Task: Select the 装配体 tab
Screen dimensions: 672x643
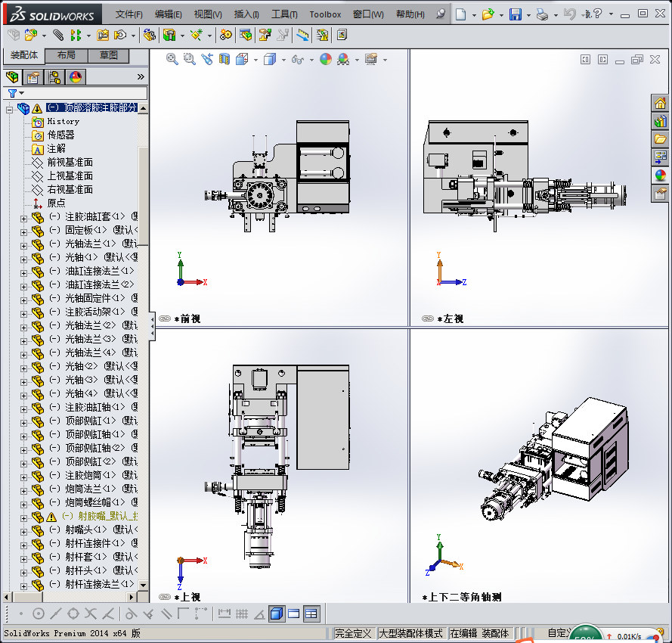Action: 24,55
